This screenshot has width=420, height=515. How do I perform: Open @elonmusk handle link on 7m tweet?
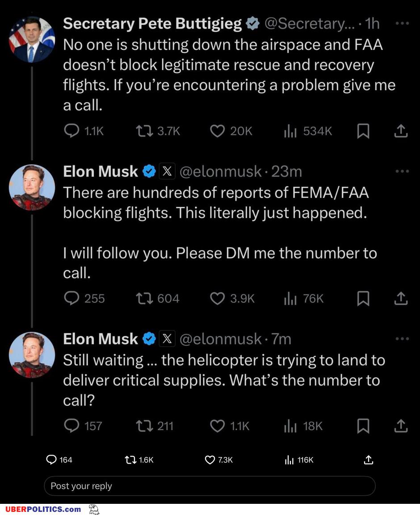[x=221, y=339]
